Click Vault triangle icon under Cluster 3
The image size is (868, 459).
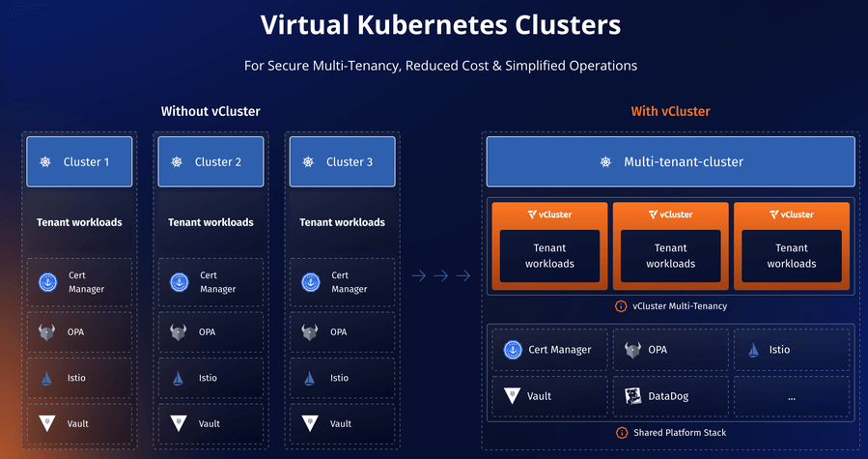(x=310, y=423)
